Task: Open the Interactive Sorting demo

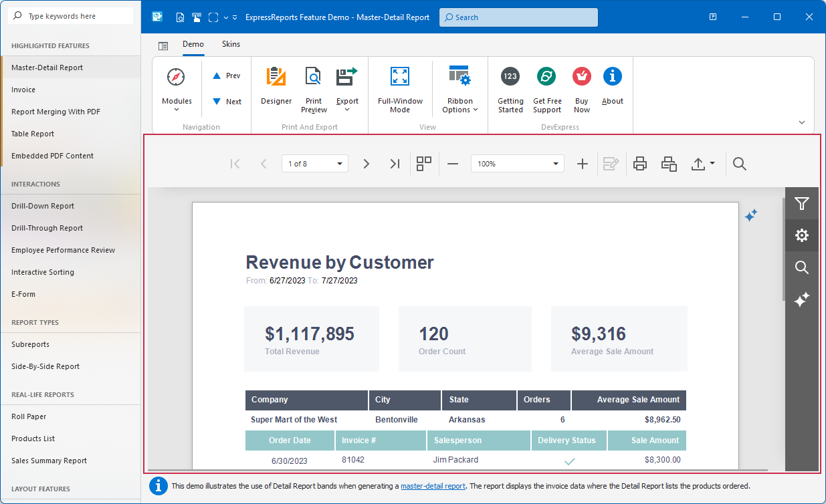Action: point(71,272)
